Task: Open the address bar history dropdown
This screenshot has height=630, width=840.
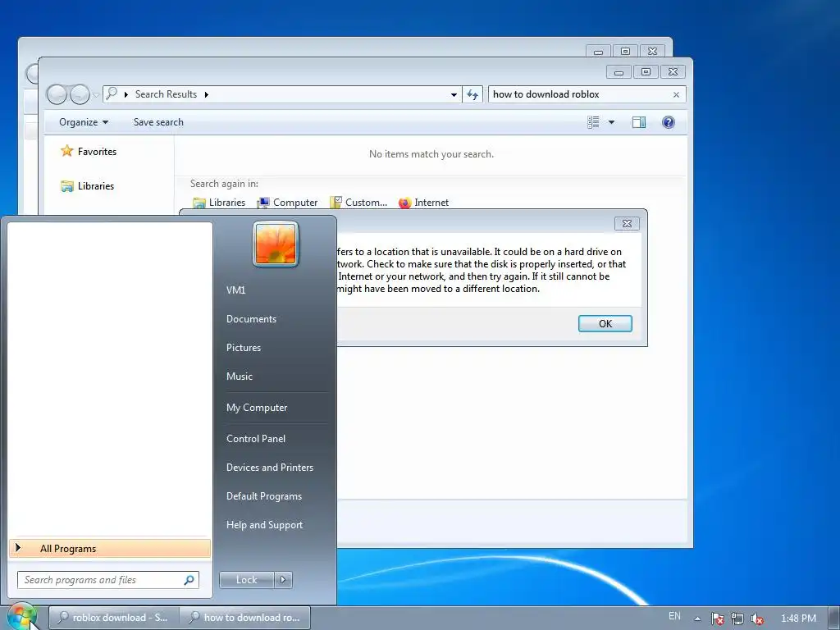Action: pyautogui.click(x=454, y=95)
